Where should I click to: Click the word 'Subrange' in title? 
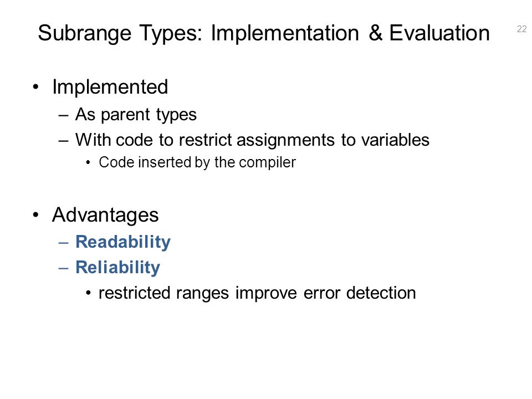[84, 34]
